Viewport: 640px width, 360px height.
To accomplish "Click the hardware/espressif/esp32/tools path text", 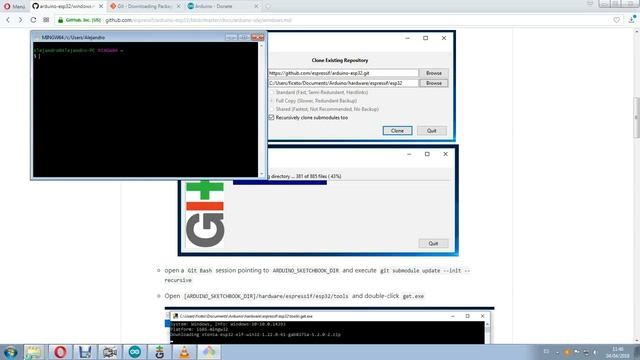I will pyautogui.click(x=266, y=296).
